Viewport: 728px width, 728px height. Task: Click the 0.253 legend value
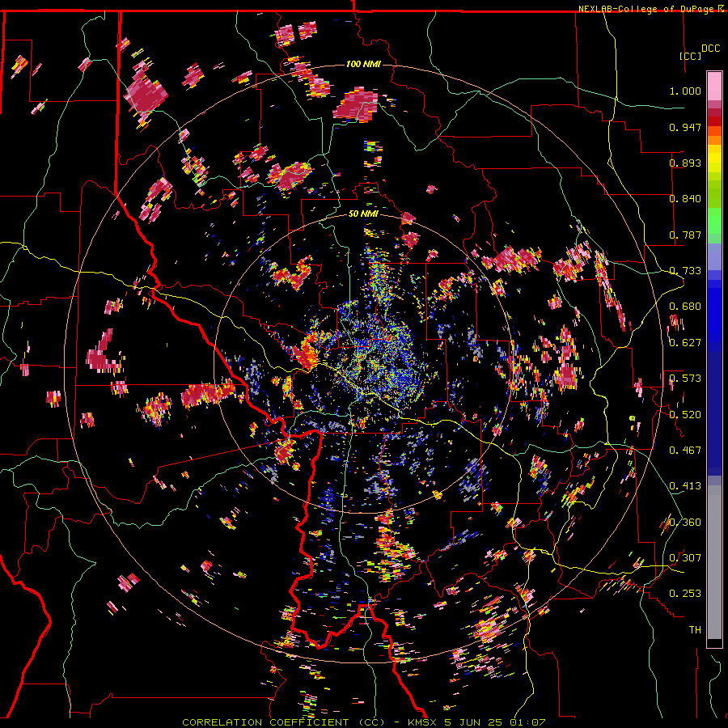[x=685, y=594]
